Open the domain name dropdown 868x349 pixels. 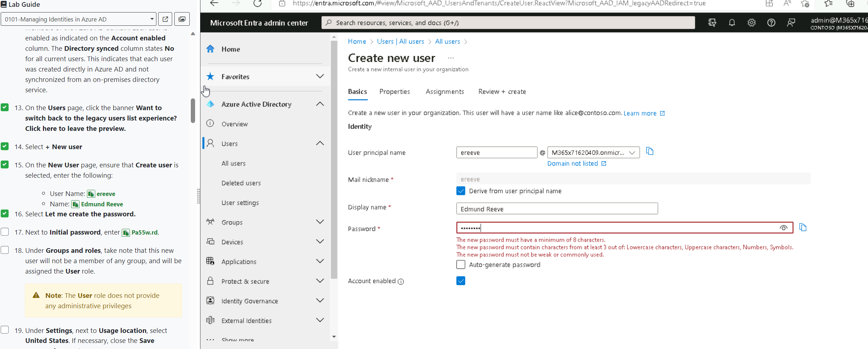632,152
